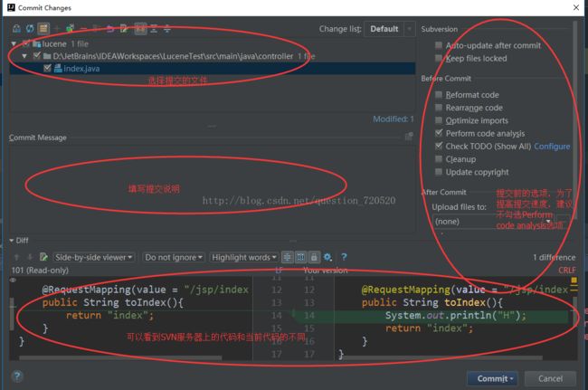Uncheck Perform code analysis

[x=439, y=133]
